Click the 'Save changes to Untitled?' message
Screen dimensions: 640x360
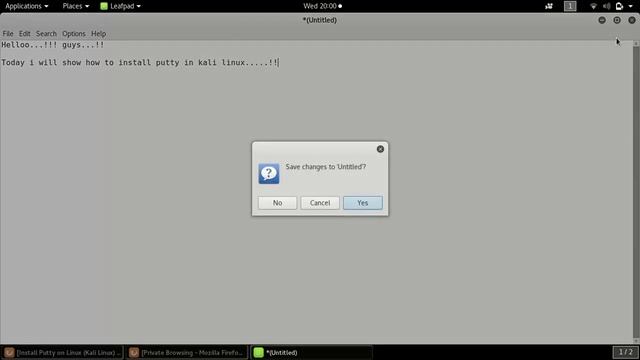pos(325,167)
